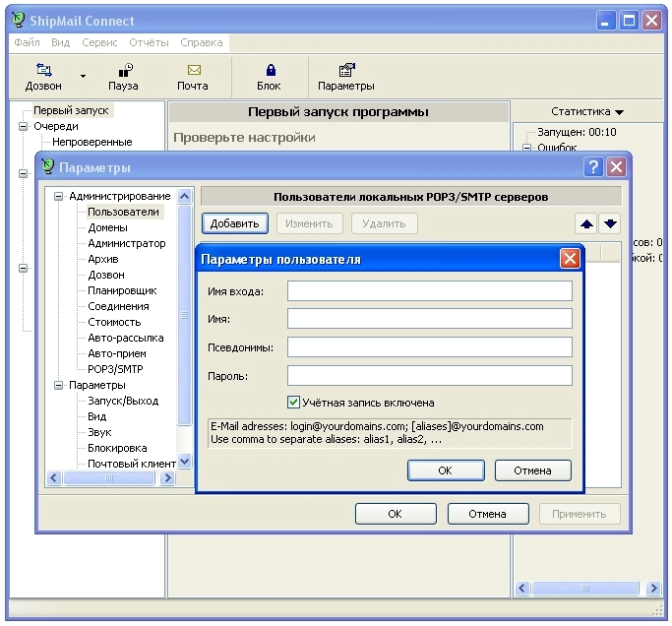This screenshot has width=672, height=626.
Task: Select Почтовый клиент in settings tree
Action: [x=132, y=464]
